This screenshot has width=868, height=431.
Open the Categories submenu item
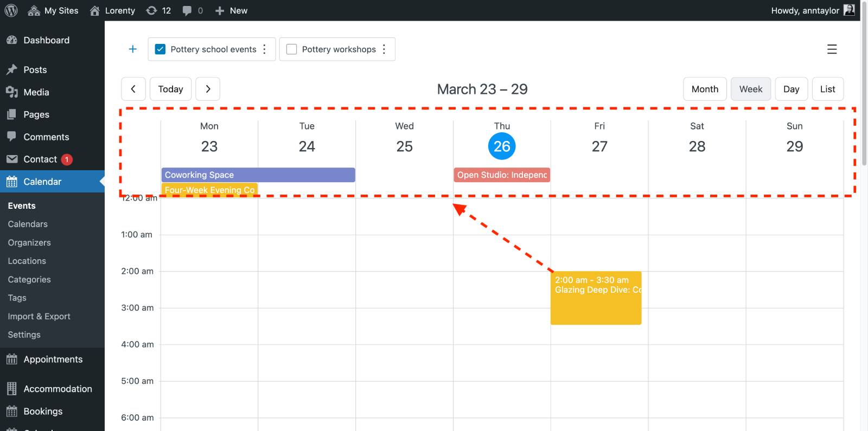[x=29, y=279]
